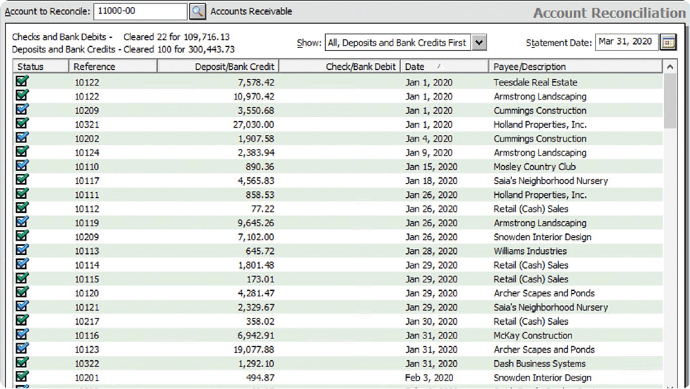This screenshot has width=690, height=389.
Task: Open the Statement Date calendar picker
Action: point(668,42)
